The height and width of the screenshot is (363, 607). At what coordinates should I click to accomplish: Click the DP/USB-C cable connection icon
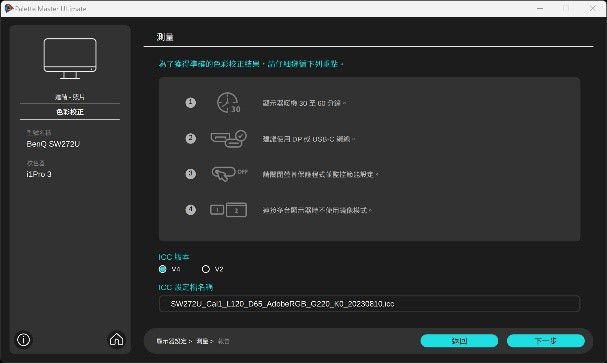click(229, 139)
